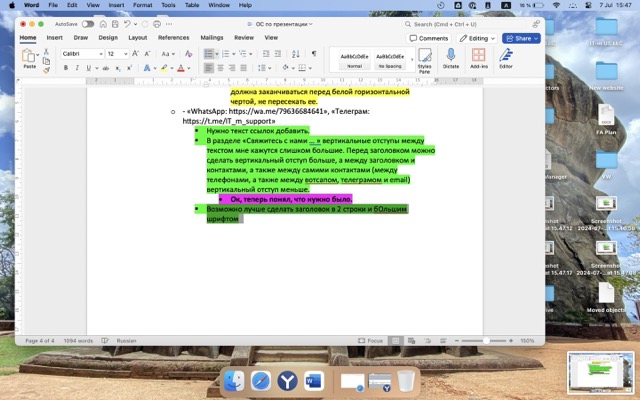Toggle the AutoSave switch

[x=88, y=23]
